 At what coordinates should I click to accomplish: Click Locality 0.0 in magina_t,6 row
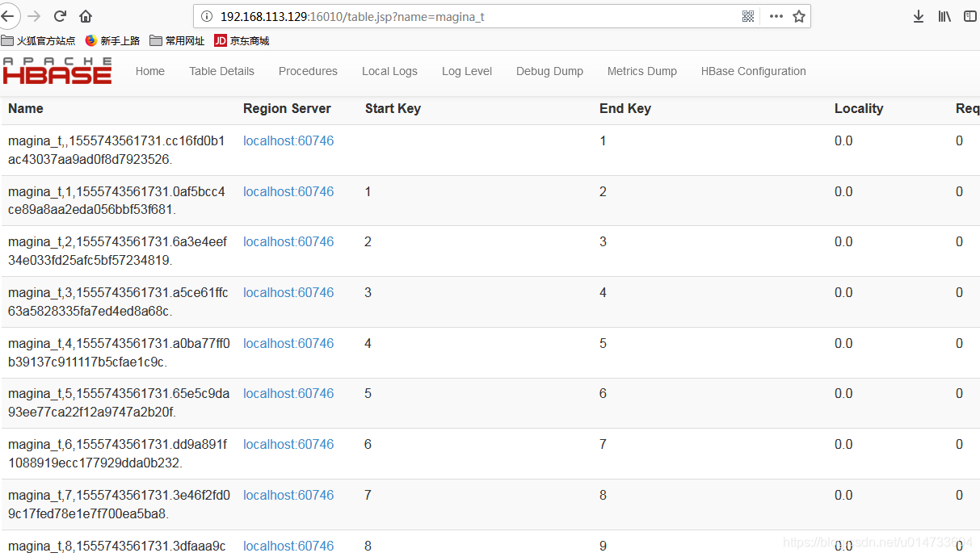[843, 444]
